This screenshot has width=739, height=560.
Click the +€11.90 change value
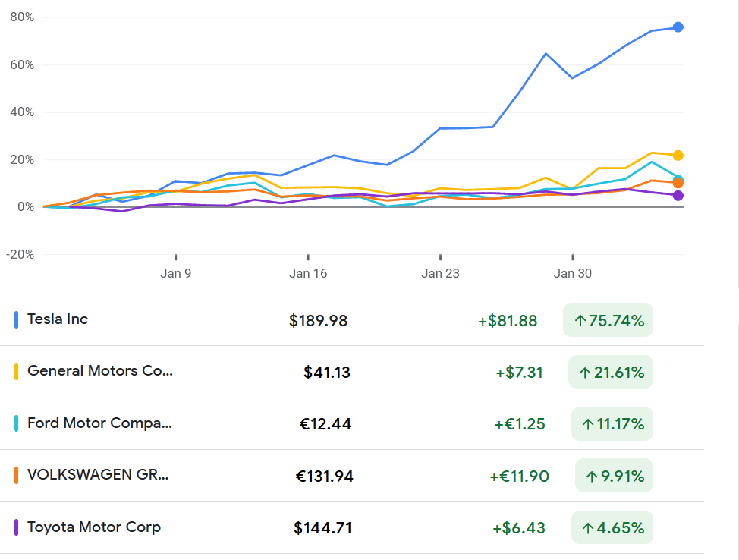tap(520, 476)
